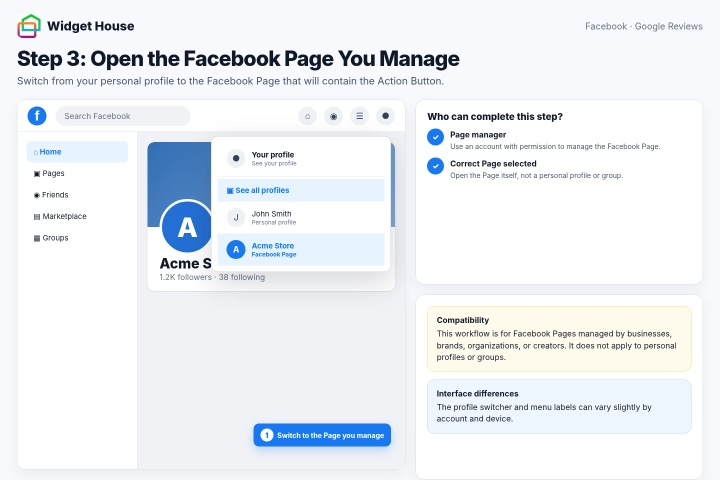Screen dimensions: 720x480
Task: Open Pages in the sidebar
Action: click(x=77, y=173)
